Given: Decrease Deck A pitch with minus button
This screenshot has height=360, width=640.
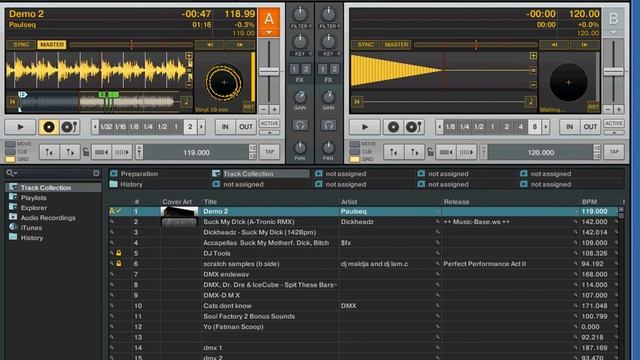Looking at the screenshot, I should click(x=264, y=109).
